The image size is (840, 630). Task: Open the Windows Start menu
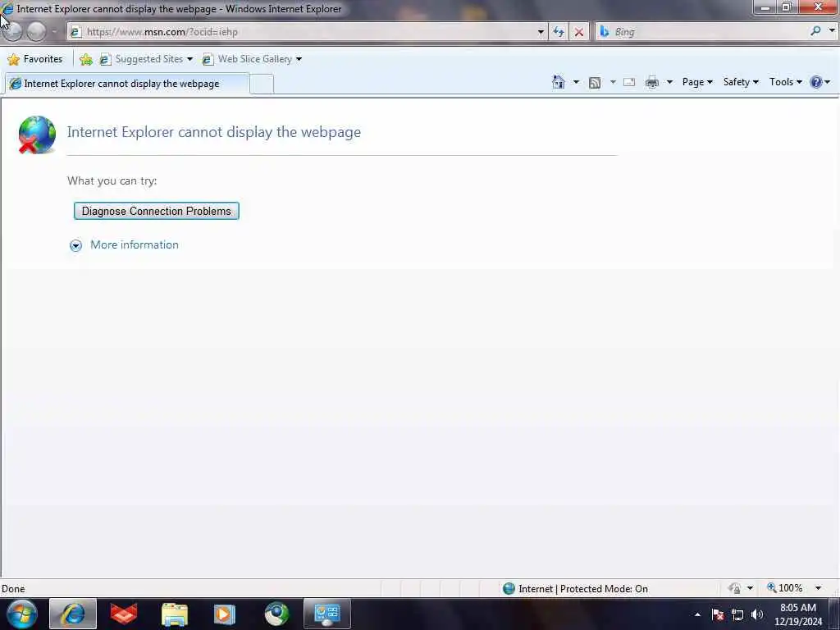(21, 614)
